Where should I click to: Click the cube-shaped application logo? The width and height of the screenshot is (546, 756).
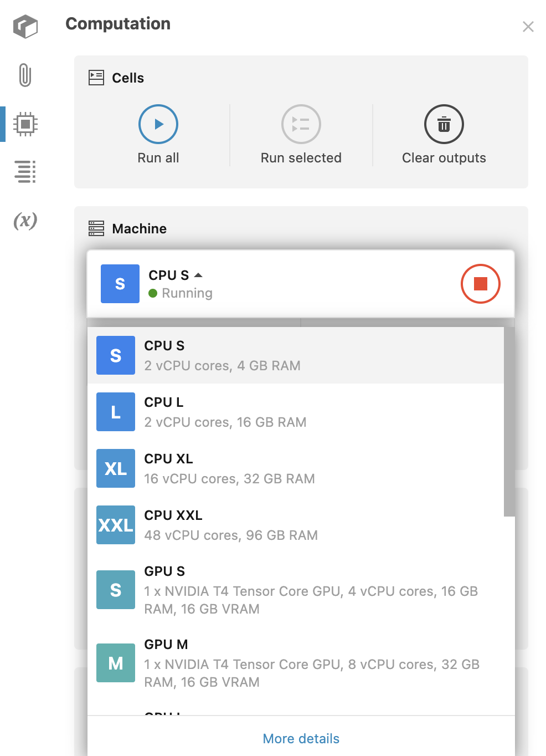pos(25,26)
